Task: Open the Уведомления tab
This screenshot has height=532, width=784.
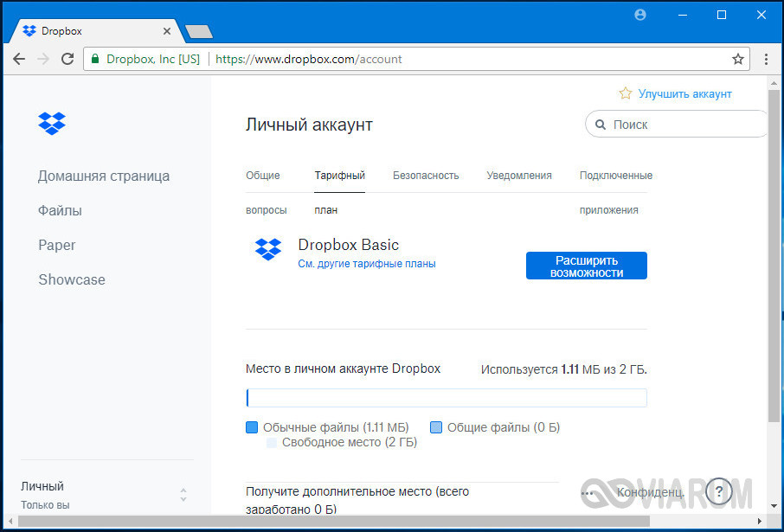Action: [x=519, y=176]
